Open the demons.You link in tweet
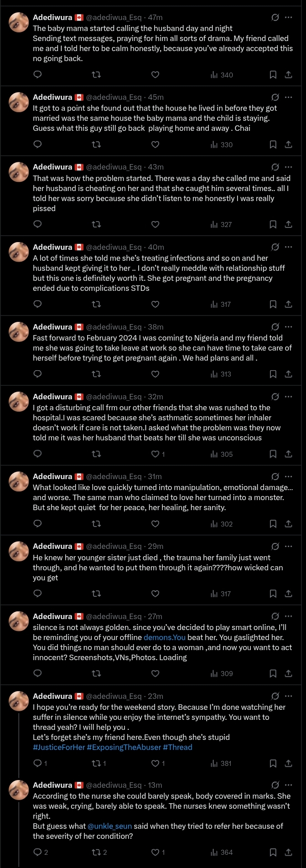The image size is (306, 868). pyautogui.click(x=165, y=637)
